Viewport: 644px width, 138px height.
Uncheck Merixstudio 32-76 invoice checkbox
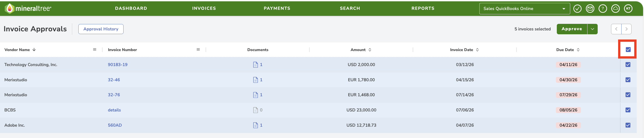pyautogui.click(x=628, y=95)
